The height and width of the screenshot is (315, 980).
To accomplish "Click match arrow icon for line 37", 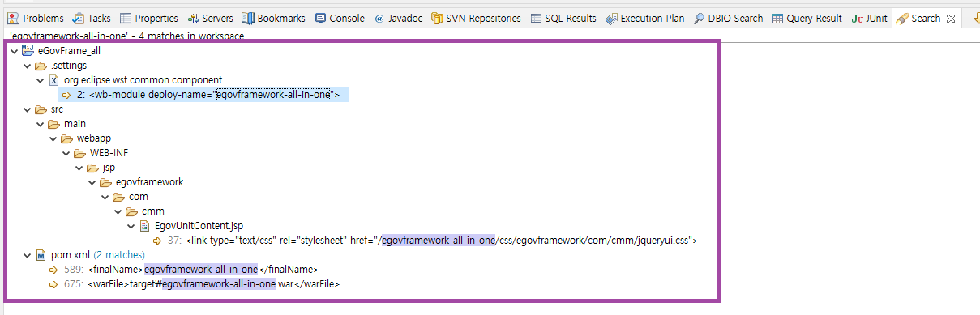I will point(158,241).
